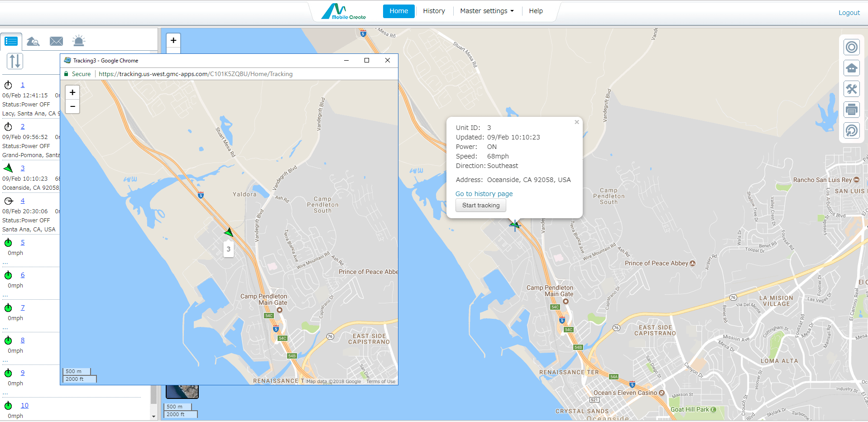Click the green status icon beside unit 9

point(8,373)
